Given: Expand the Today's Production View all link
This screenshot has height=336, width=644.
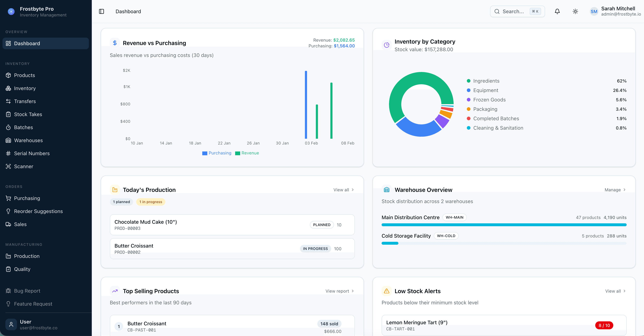Looking at the screenshot, I should pos(343,190).
